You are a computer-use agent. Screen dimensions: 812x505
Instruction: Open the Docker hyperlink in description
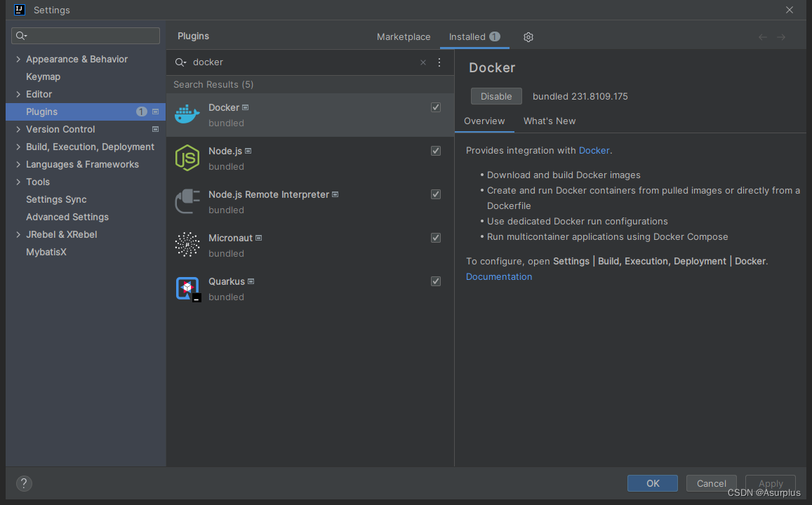(x=594, y=151)
